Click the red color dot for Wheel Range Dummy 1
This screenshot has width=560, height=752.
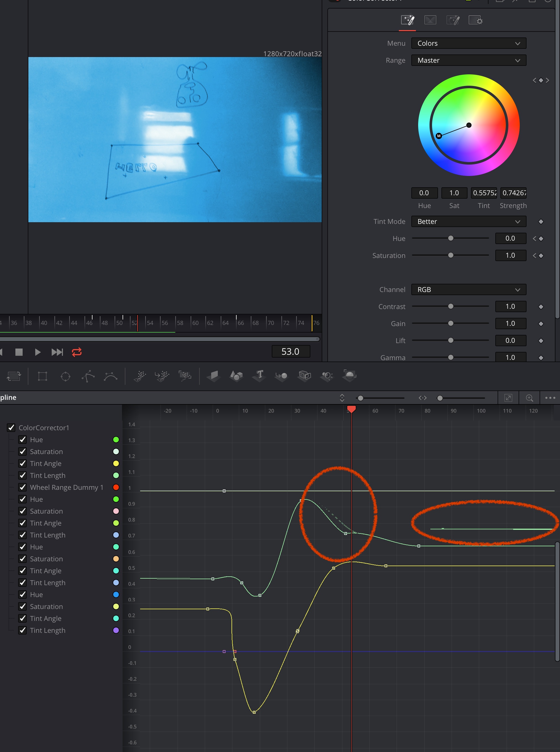click(116, 487)
